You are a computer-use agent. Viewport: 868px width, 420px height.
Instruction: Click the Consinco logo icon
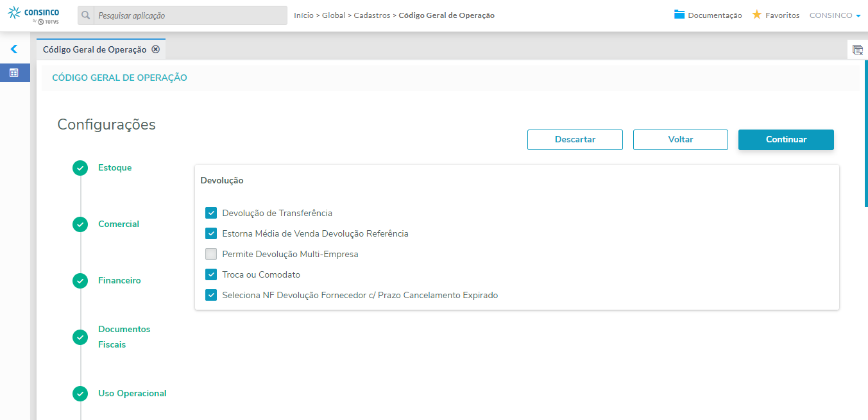tap(14, 12)
